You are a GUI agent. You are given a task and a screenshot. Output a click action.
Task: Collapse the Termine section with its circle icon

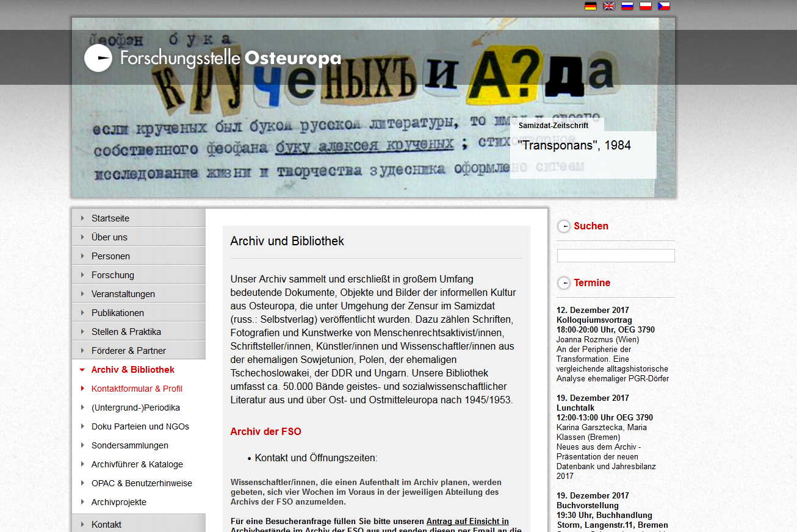tap(564, 283)
